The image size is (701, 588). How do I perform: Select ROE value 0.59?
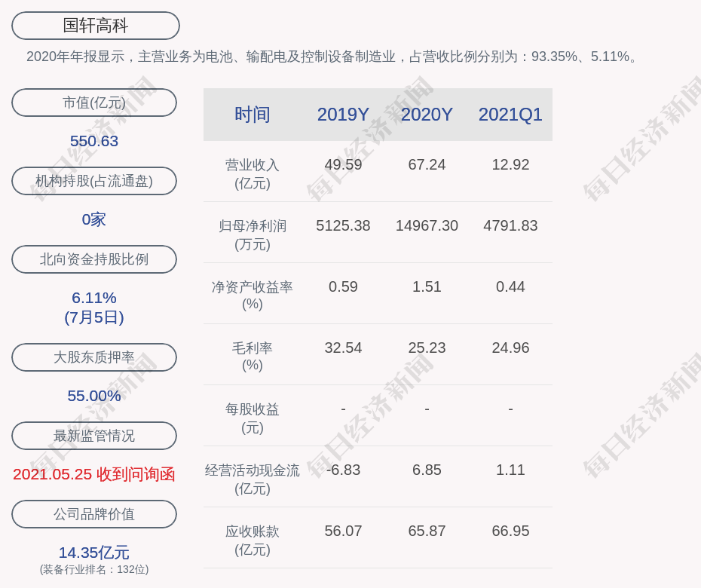(x=343, y=286)
